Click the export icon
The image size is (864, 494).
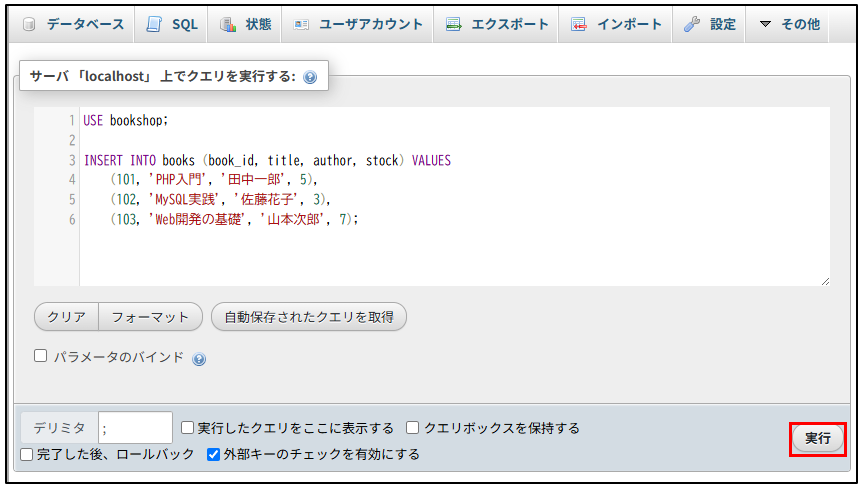pos(453,25)
